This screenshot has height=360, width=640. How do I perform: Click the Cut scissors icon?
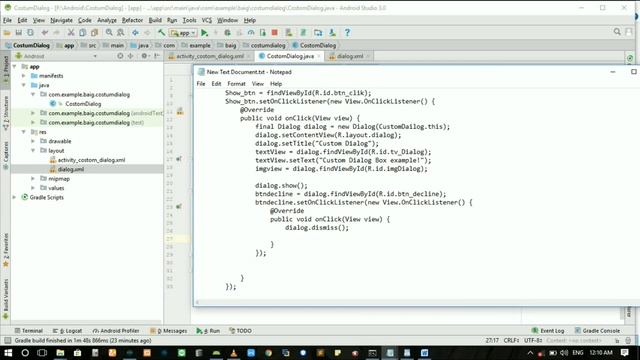coord(71,33)
